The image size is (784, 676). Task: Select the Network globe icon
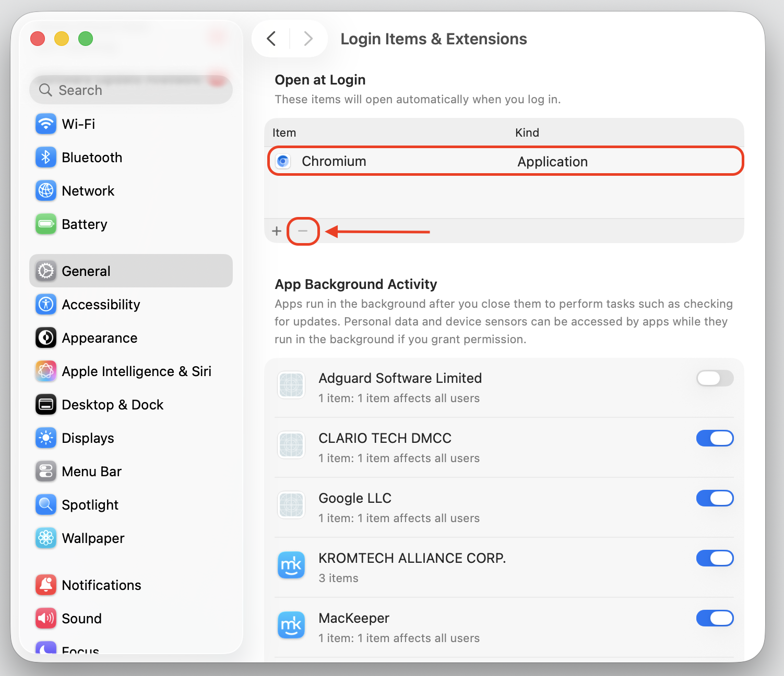(x=46, y=191)
